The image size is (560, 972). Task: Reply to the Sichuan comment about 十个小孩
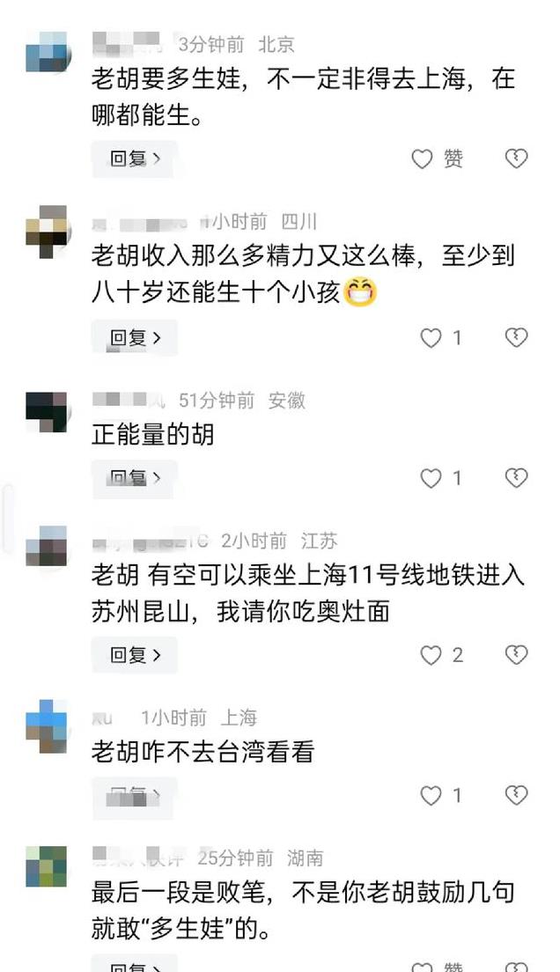(x=135, y=338)
